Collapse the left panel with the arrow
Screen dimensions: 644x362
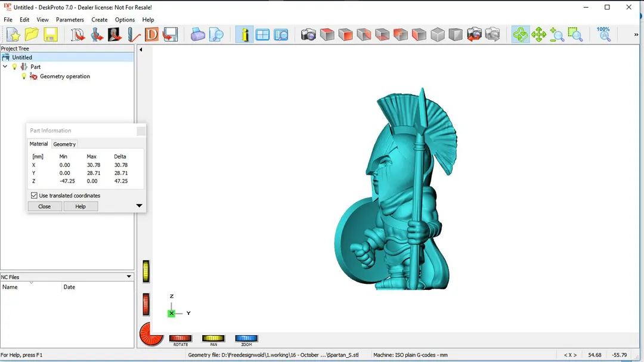click(141, 49)
